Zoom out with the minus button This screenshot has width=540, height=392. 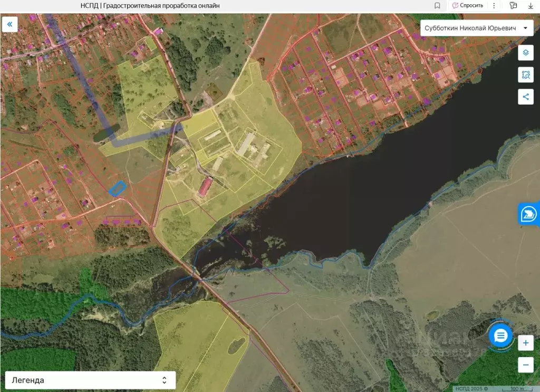click(x=525, y=365)
